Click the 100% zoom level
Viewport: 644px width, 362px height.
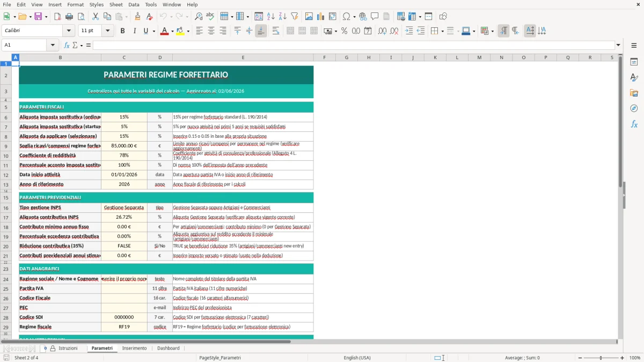(634, 358)
